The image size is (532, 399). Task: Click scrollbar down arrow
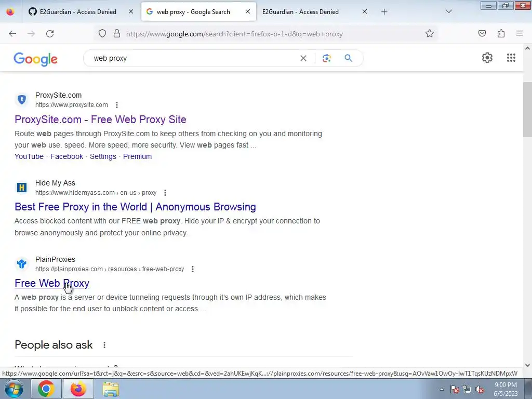point(527,365)
